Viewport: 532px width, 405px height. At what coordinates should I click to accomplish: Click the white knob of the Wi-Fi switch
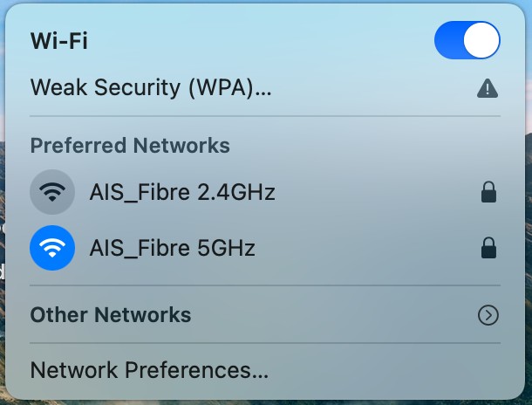click(482, 40)
